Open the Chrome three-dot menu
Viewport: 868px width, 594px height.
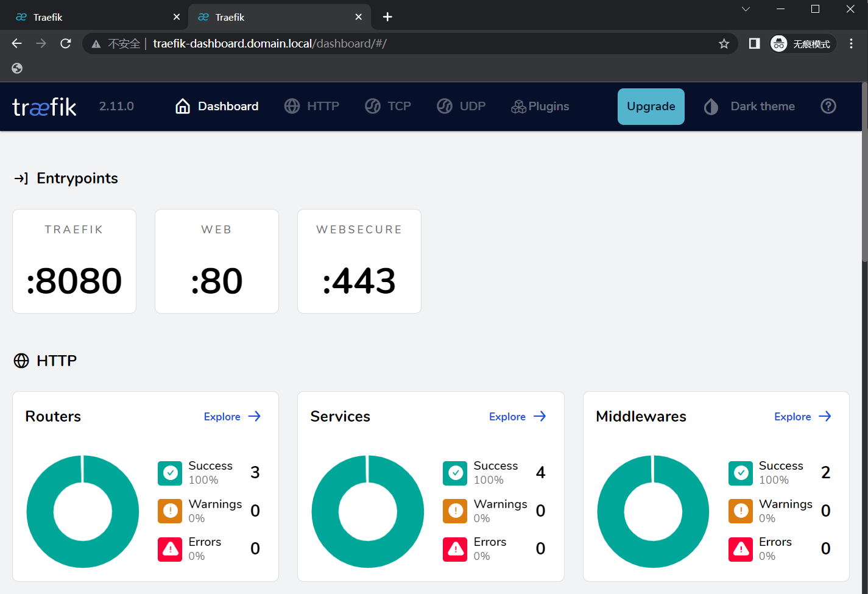tap(852, 43)
